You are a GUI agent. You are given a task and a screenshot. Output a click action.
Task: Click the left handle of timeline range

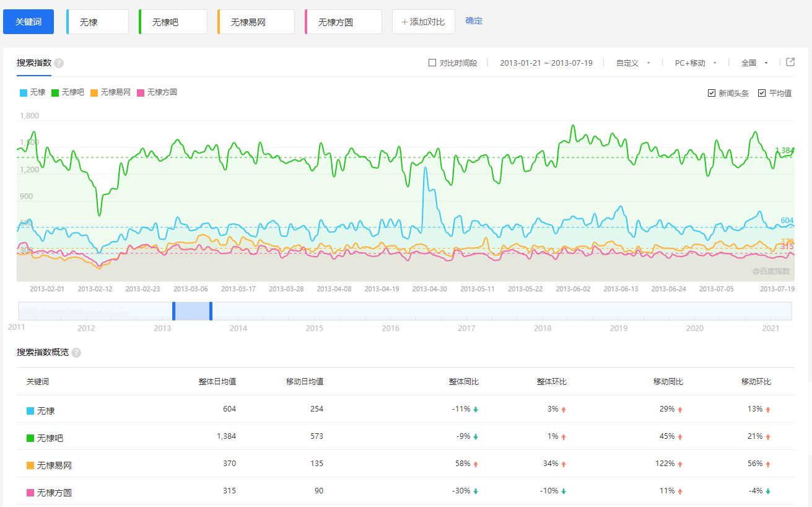coord(174,311)
